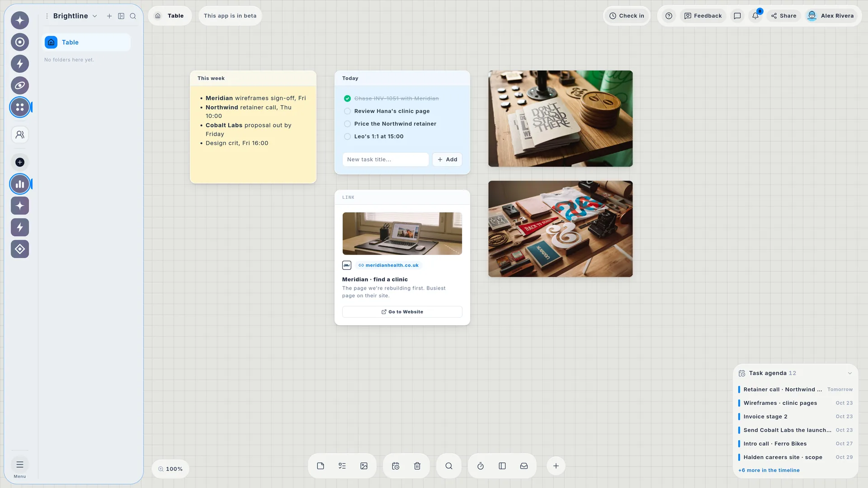Add a checklist card from bottom toolbar
This screenshot has height=488, width=868.
[342, 466]
